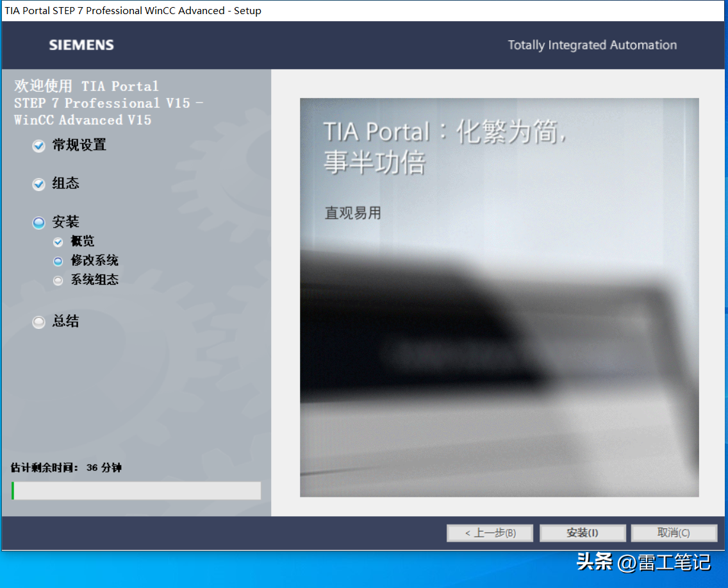Click the checkmark icon beside 组态

tap(39, 185)
